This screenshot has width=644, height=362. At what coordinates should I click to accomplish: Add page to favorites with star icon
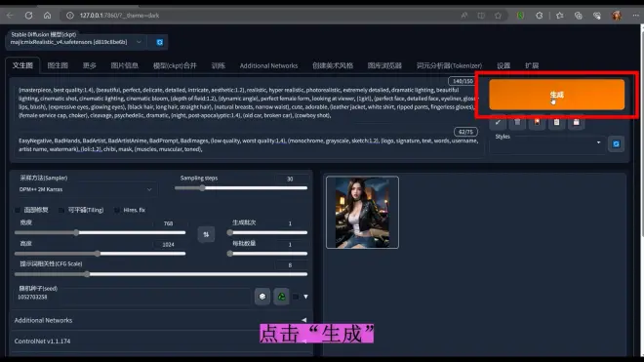coord(498,16)
